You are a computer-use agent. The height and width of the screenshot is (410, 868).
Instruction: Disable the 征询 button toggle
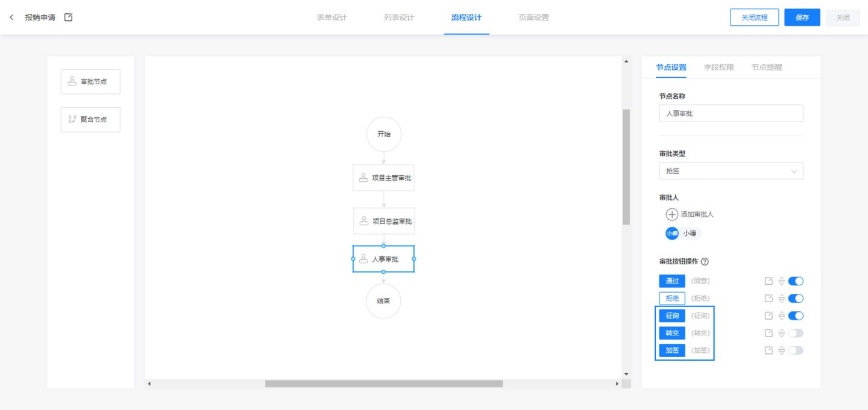796,315
